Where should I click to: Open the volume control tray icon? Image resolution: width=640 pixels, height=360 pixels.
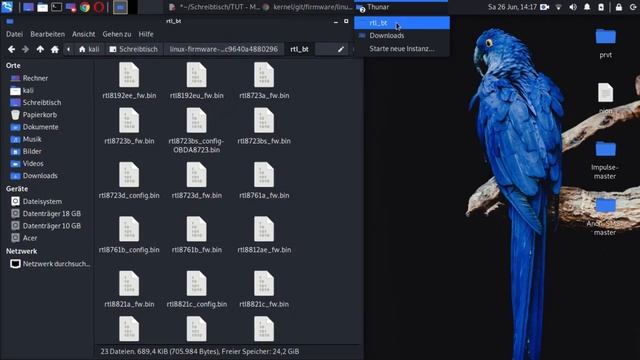tap(573, 7)
